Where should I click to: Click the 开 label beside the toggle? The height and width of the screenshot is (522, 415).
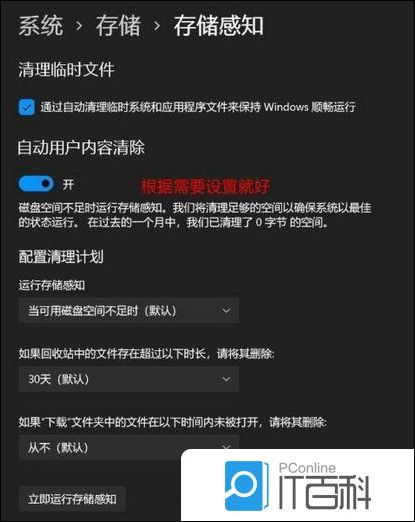click(x=68, y=184)
